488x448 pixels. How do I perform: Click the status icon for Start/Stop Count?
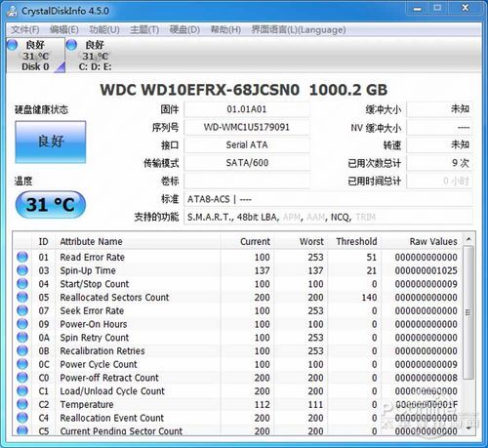[x=22, y=283]
